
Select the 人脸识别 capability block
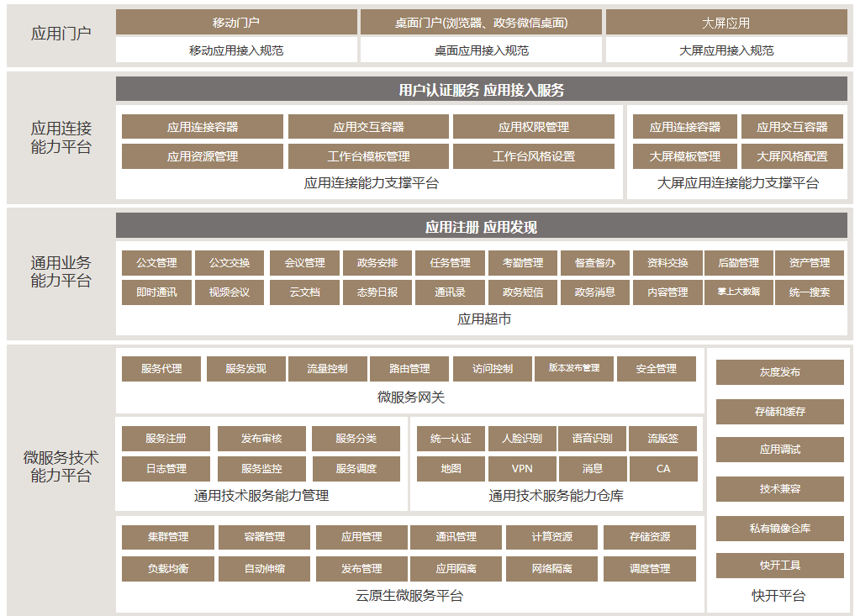(x=521, y=439)
